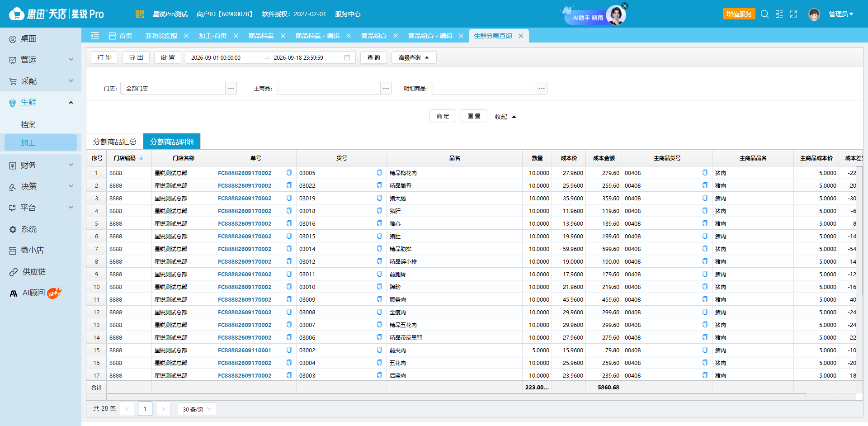This screenshot has width=868, height=426.
Task: Click the horizontal scrollbar below the table
Action: (456, 397)
